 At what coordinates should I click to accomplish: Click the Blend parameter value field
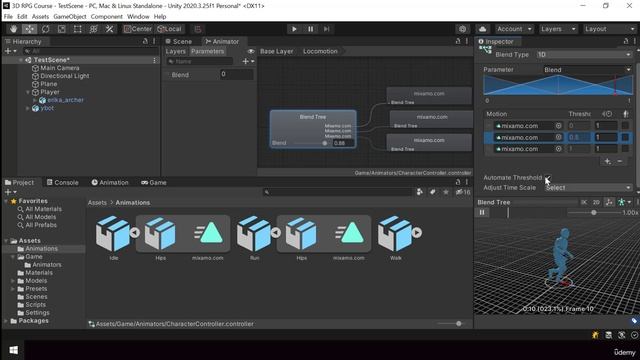236,74
